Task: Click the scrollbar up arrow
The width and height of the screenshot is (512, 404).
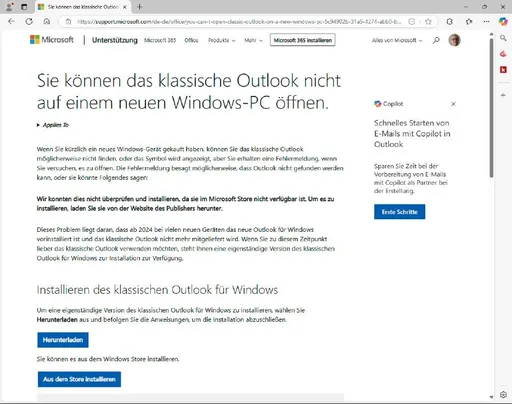Action: point(491,34)
